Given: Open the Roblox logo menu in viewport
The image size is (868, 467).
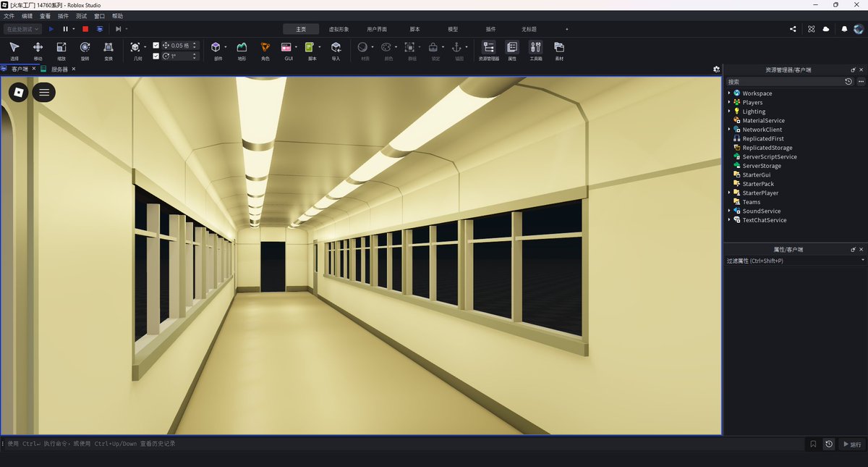Looking at the screenshot, I should click(x=19, y=92).
